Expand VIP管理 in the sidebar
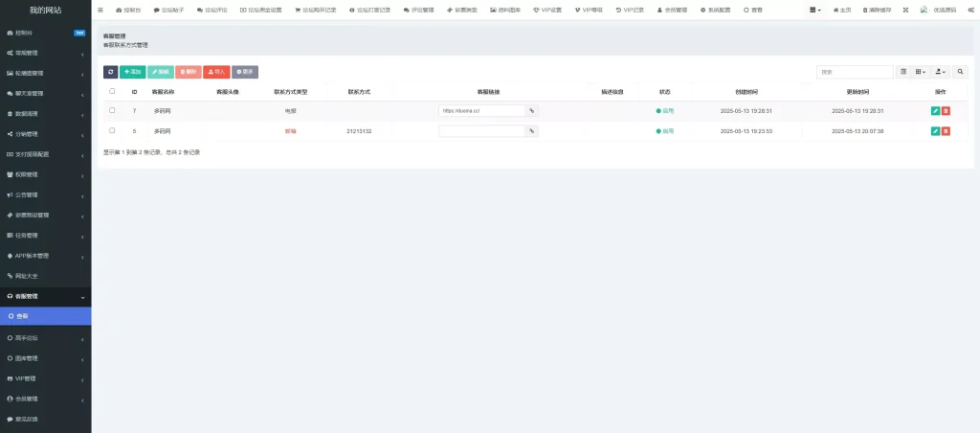 (46, 378)
